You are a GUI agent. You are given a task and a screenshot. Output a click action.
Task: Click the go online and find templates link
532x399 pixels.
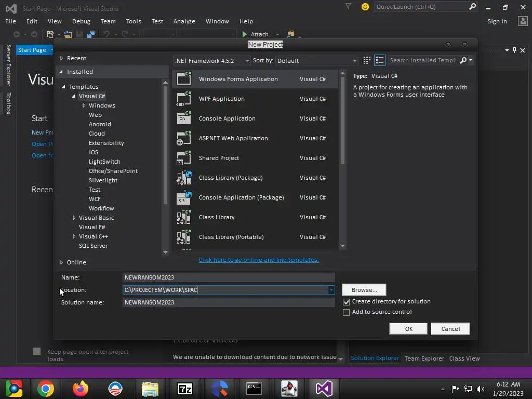pos(259,260)
